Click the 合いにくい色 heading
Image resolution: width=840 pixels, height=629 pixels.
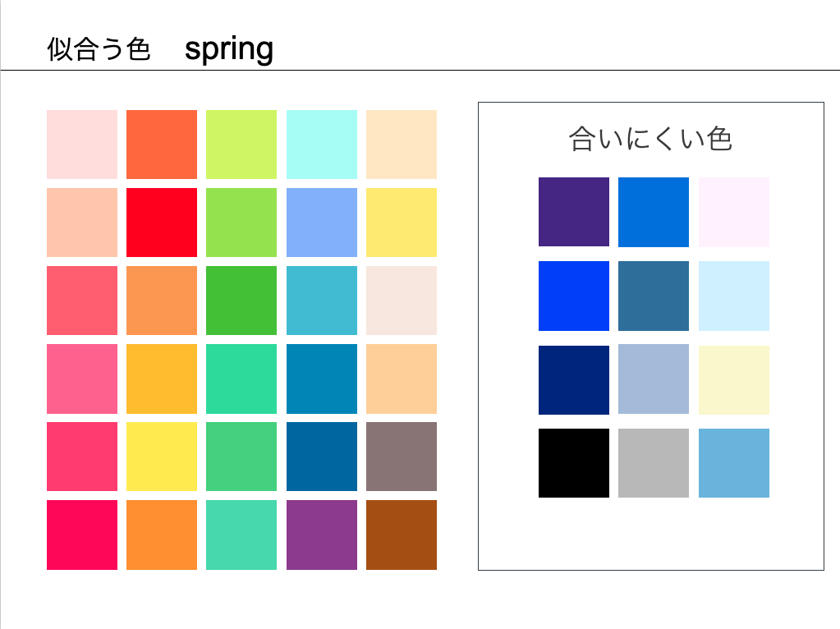coord(650,139)
